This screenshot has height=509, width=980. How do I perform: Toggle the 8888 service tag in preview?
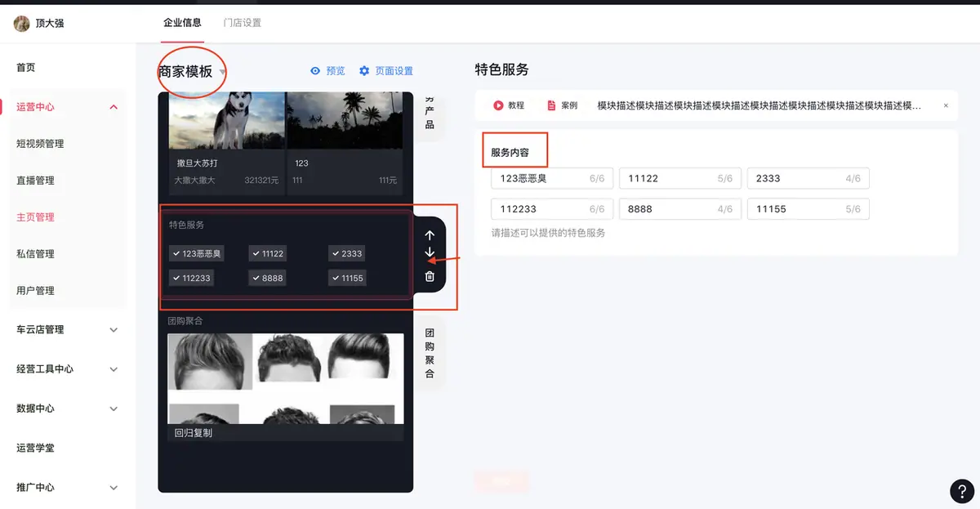[x=268, y=278]
